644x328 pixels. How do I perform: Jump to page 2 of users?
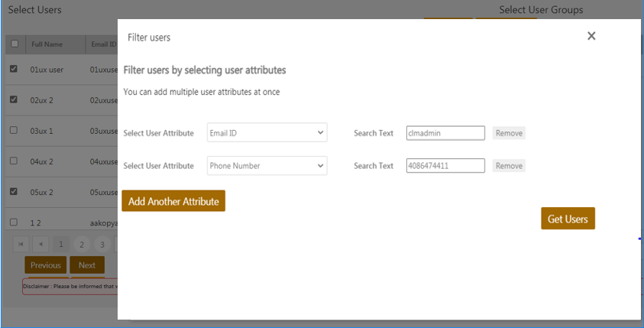[x=80, y=245]
